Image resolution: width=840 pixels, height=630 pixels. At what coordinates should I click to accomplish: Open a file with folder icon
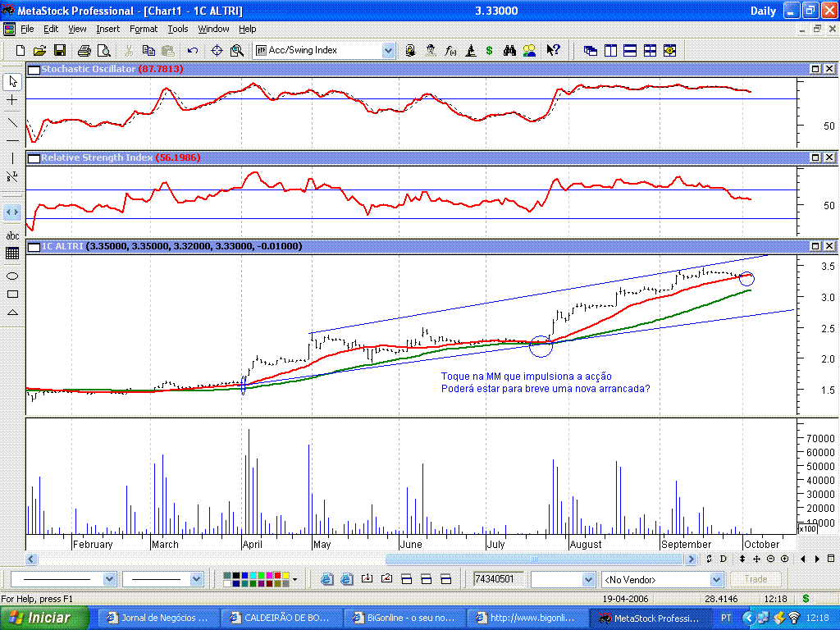(39, 50)
